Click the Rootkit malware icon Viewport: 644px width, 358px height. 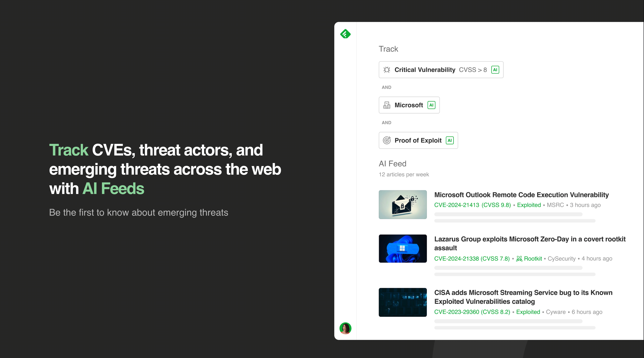pos(519,259)
